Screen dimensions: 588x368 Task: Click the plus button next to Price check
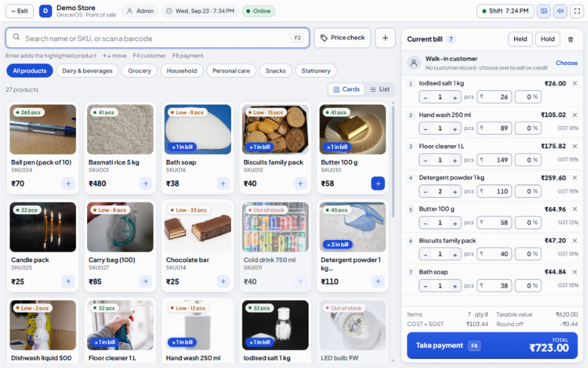385,38
